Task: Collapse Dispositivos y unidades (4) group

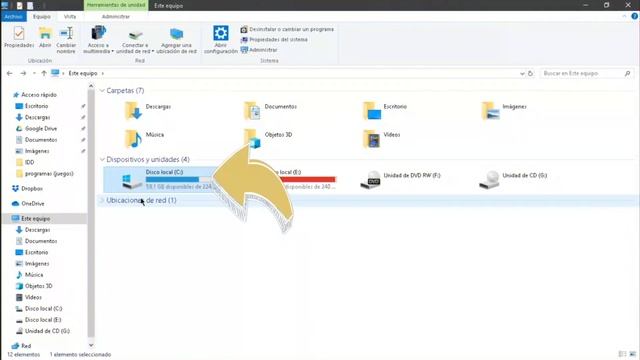Action: pyautogui.click(x=102, y=160)
